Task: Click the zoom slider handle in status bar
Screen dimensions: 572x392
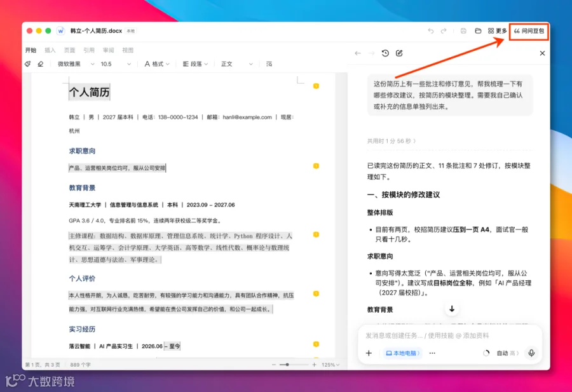Action: (287, 365)
